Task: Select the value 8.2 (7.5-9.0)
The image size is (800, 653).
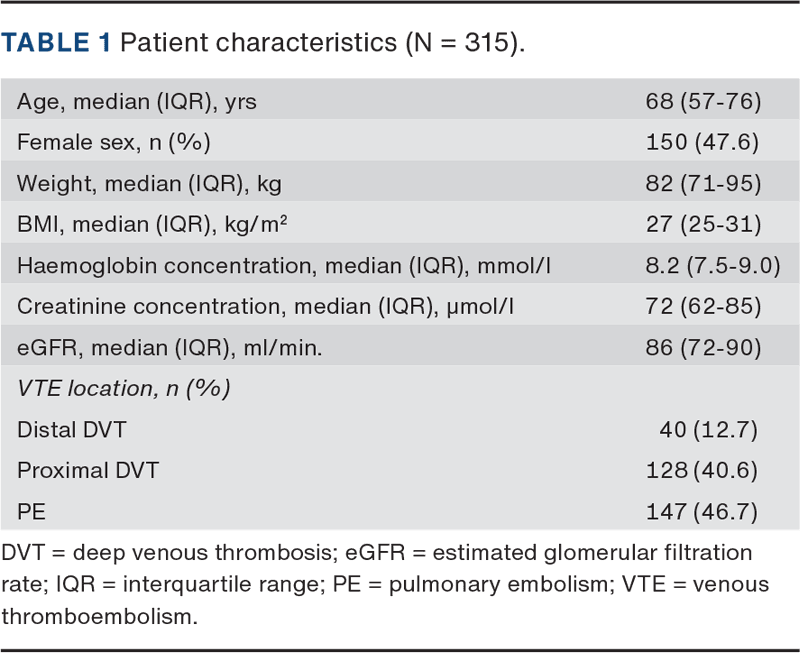Action: [713, 266]
